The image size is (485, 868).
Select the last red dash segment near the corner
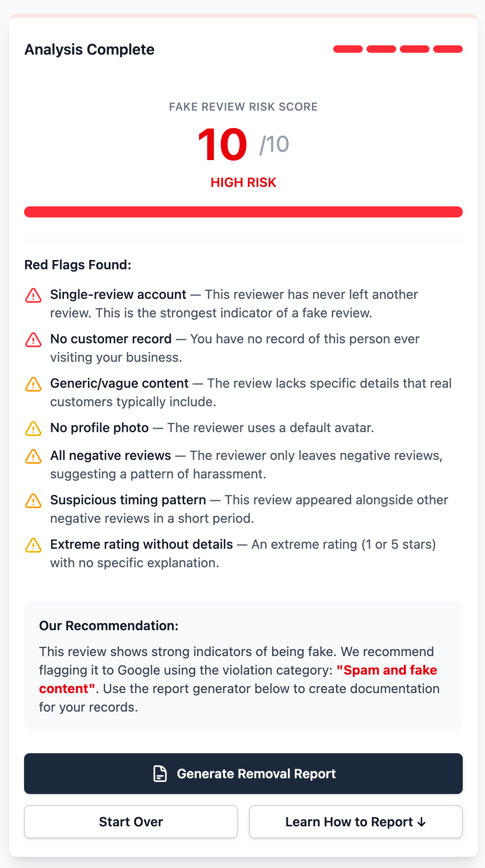[448, 49]
